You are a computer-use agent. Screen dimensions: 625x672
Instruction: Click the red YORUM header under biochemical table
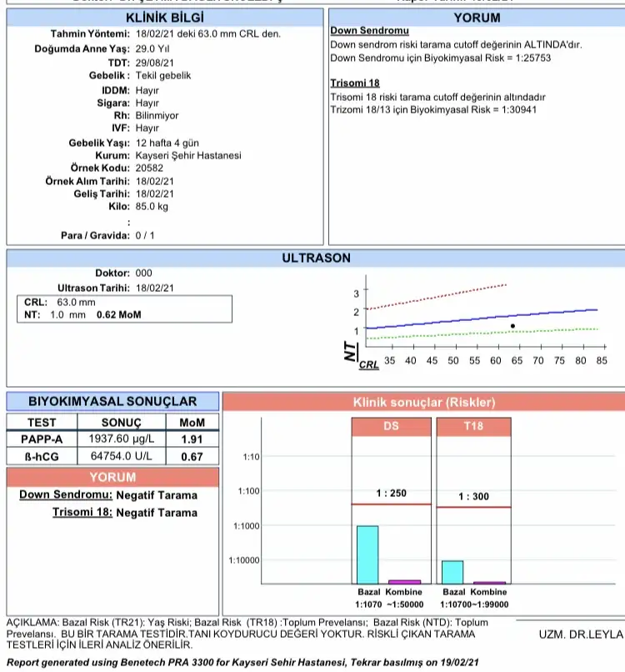(x=112, y=478)
